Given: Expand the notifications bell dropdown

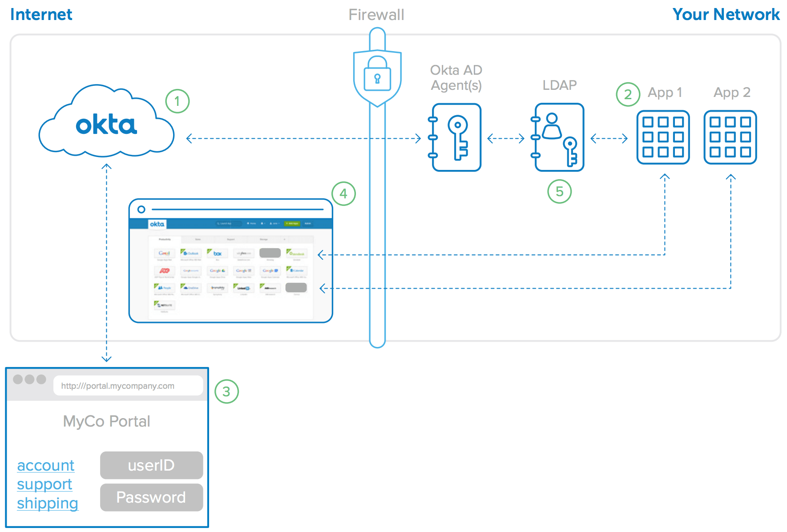Looking at the screenshot, I should point(263,223).
